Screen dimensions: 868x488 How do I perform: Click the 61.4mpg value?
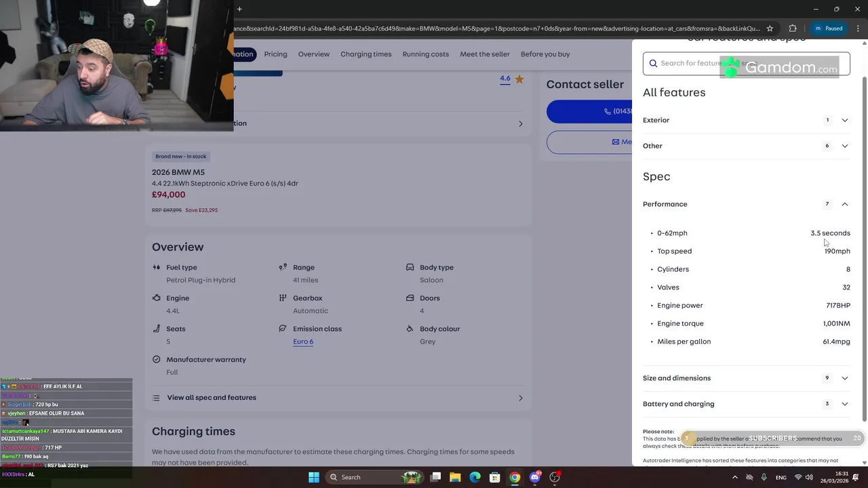point(836,342)
